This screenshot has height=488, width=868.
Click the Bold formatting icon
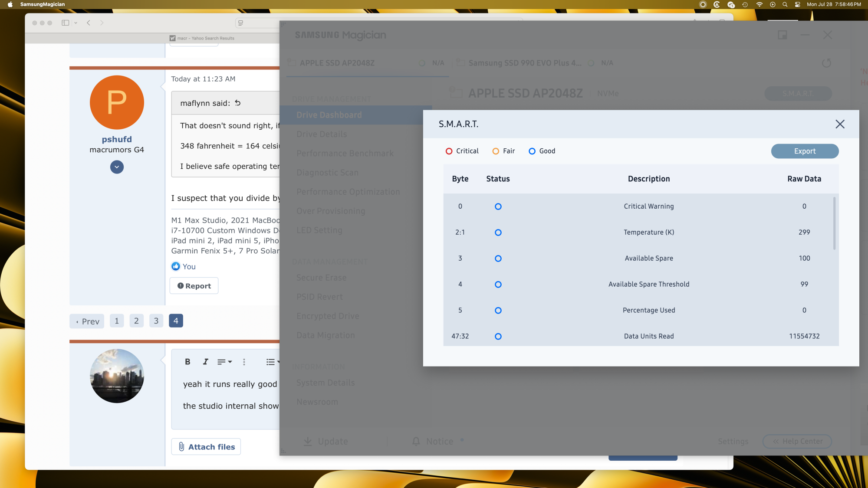click(x=187, y=362)
